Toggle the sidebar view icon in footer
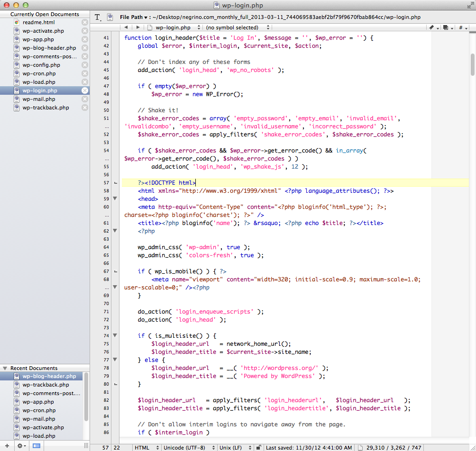The width and height of the screenshot is (476, 451). click(37, 446)
